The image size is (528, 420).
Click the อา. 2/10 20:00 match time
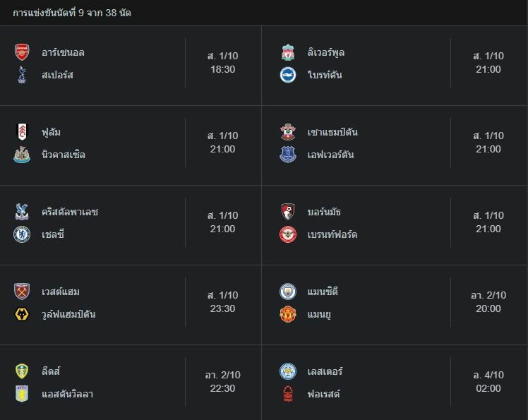(488, 301)
